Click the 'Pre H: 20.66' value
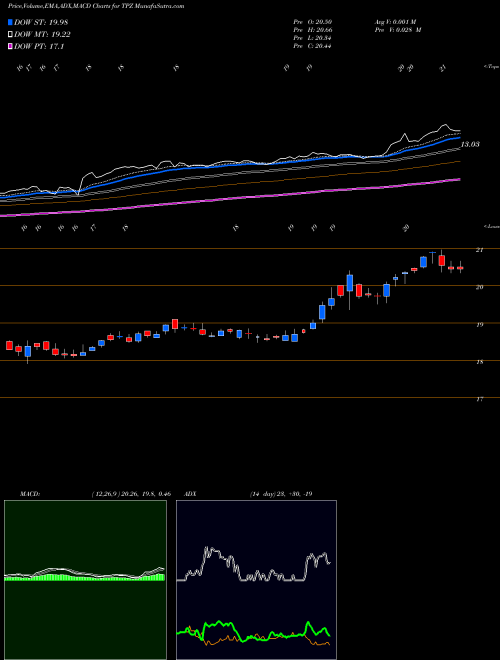 point(313,30)
